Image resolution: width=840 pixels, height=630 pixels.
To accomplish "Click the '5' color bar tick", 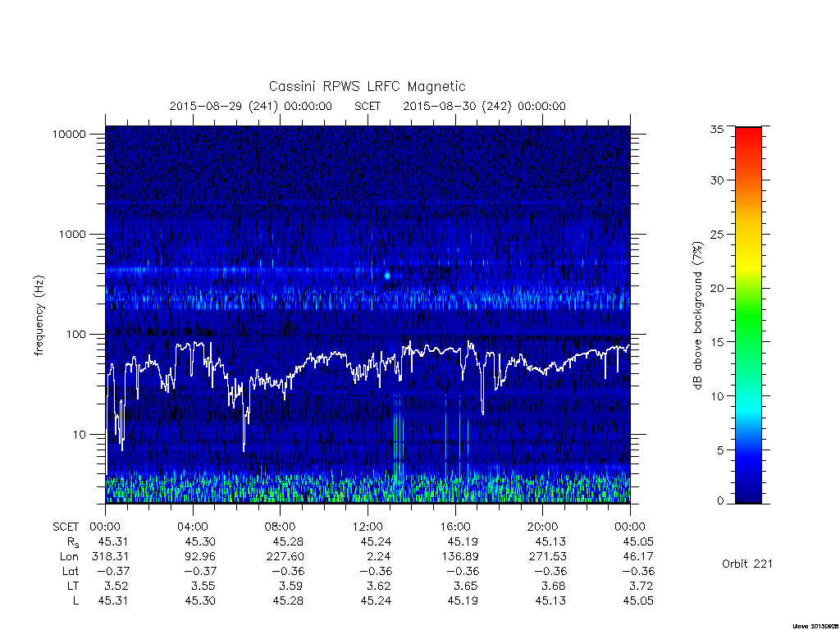I will coord(720,450).
